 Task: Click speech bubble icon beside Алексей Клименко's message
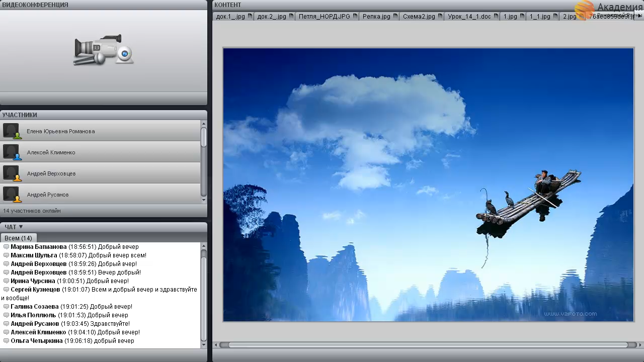coord(6,332)
